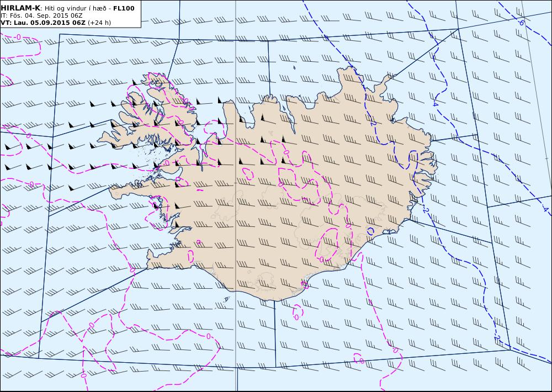Click the "-6" blue isotherm label
This screenshot has height=392, width=552.
[521, 23]
